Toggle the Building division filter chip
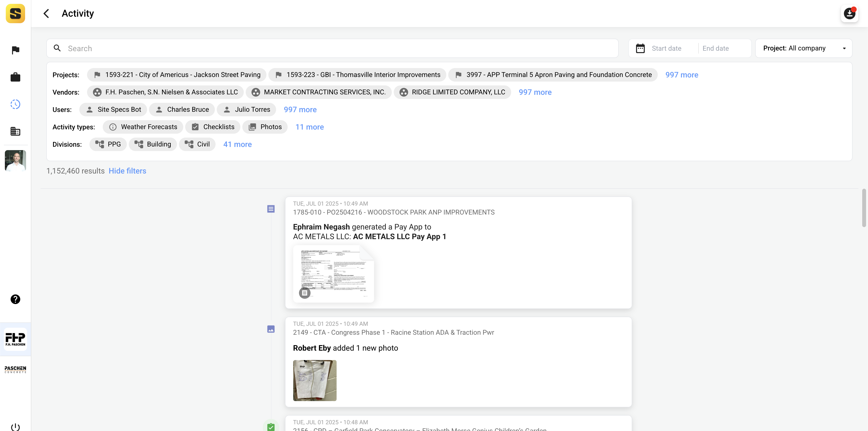 (153, 144)
